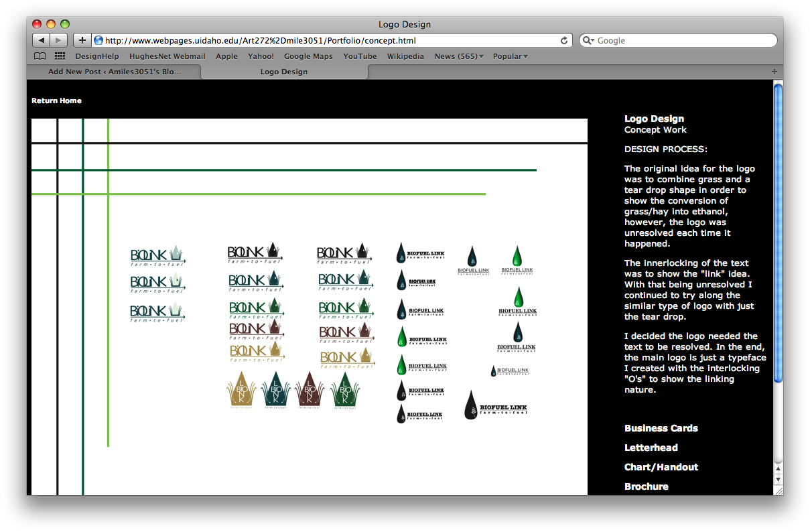Open the Google search magnifier dropdown

[x=589, y=40]
